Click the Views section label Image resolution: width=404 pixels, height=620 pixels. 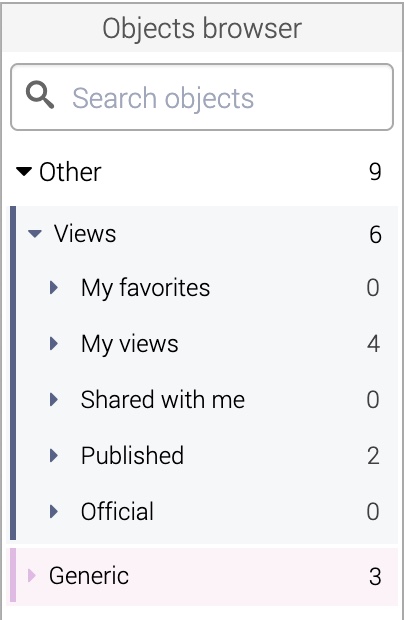(85, 234)
